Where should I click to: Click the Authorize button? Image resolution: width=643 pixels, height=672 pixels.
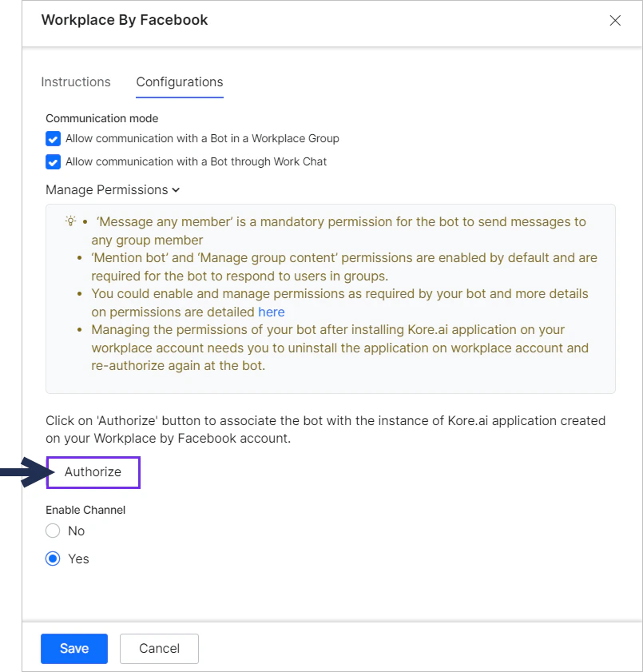click(x=93, y=472)
